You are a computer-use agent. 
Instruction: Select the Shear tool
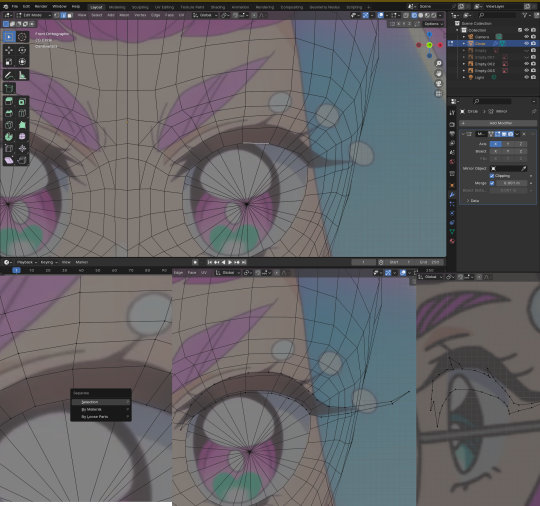pyautogui.click(x=9, y=160)
